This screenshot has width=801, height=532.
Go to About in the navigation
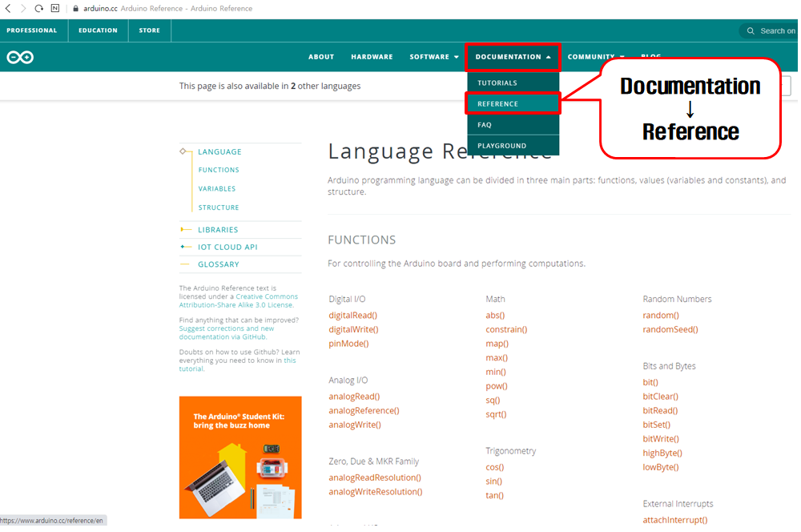(321, 57)
